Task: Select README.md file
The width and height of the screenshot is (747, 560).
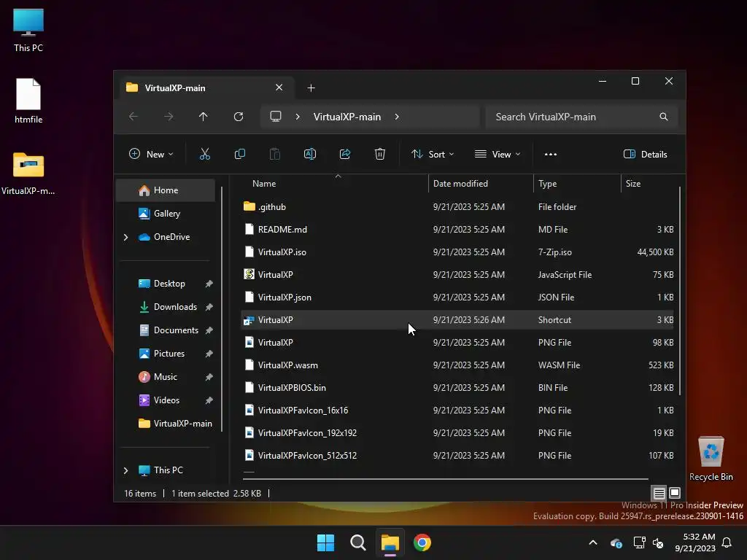Action: click(x=457, y=230)
